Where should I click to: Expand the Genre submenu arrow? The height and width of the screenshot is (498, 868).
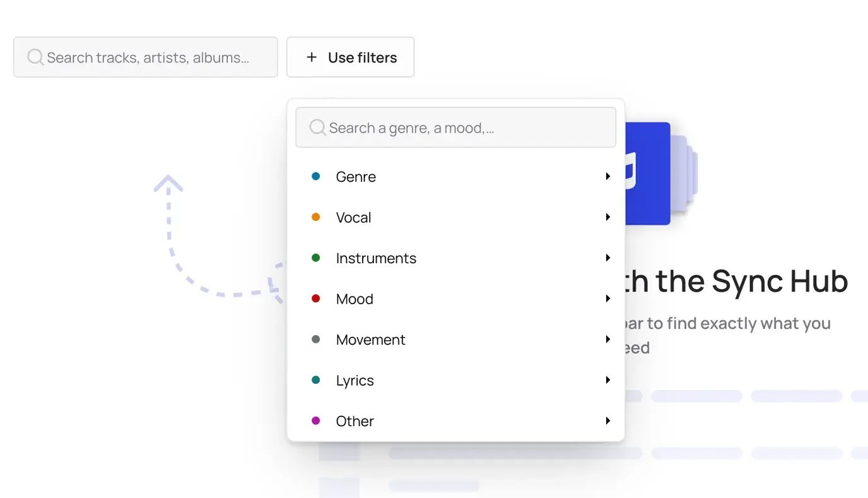(607, 177)
